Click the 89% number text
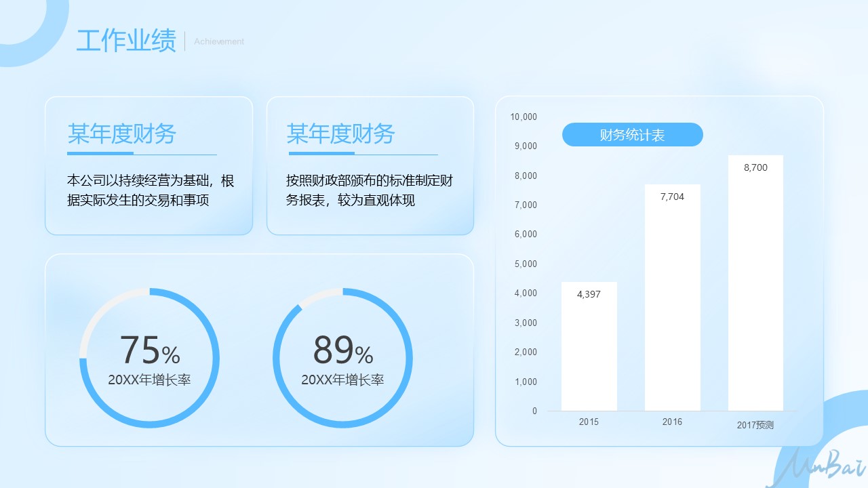 (x=343, y=350)
